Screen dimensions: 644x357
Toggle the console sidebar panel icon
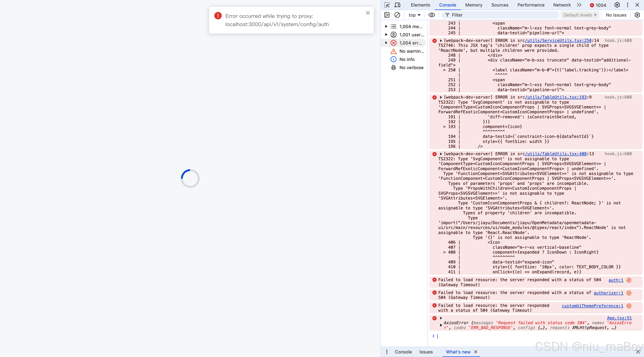(387, 15)
